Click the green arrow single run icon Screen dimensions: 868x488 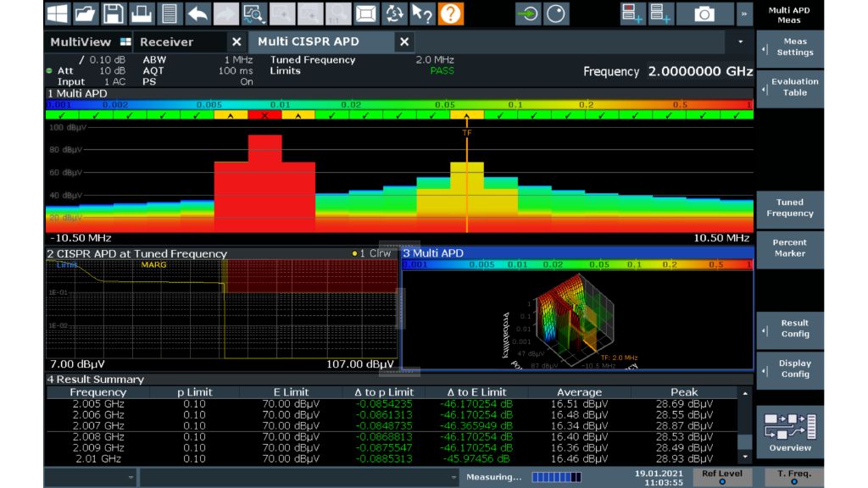(528, 14)
